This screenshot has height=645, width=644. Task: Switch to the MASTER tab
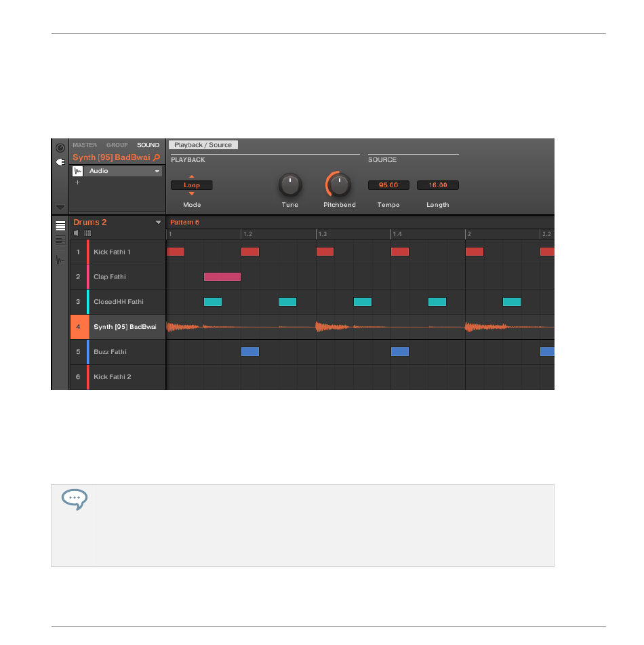pyautogui.click(x=85, y=145)
